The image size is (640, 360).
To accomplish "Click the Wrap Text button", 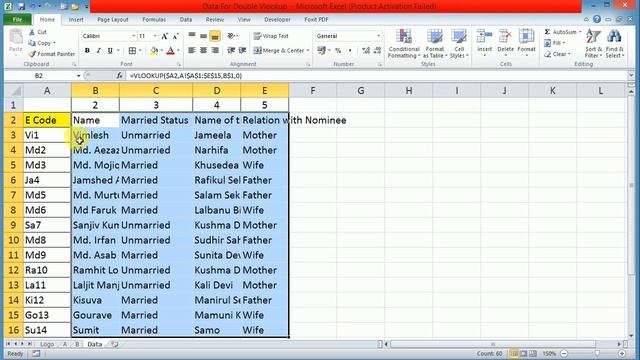I will 271,36.
